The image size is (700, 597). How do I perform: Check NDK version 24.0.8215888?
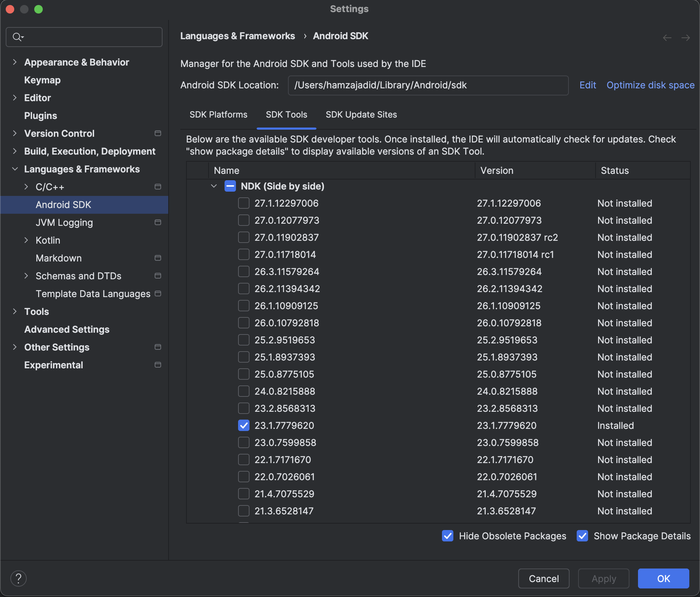[244, 391]
